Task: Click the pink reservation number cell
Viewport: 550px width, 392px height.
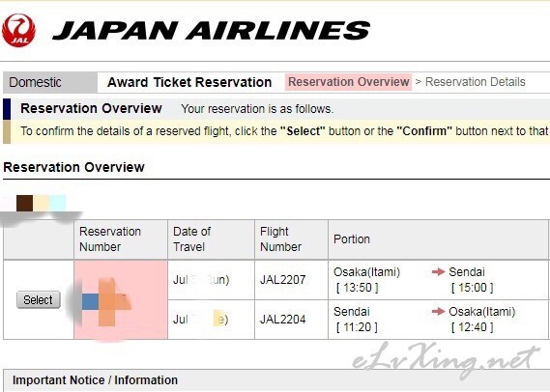Action: click(121, 299)
